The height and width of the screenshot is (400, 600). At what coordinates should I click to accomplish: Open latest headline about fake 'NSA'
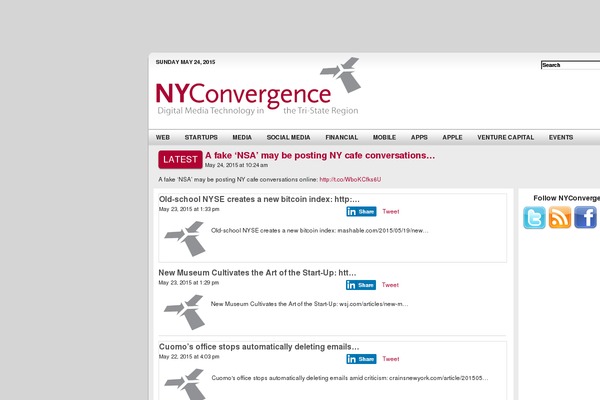320,155
